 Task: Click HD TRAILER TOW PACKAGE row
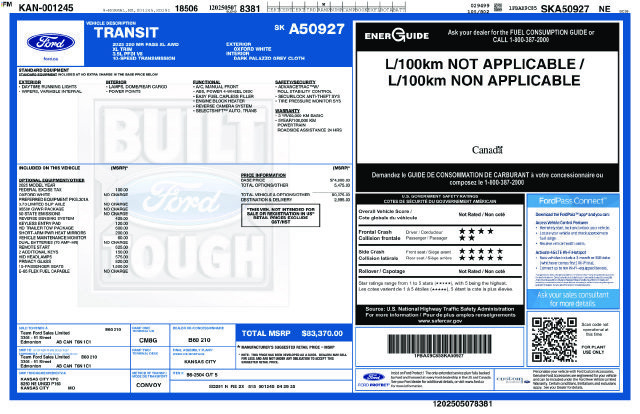tap(73, 228)
